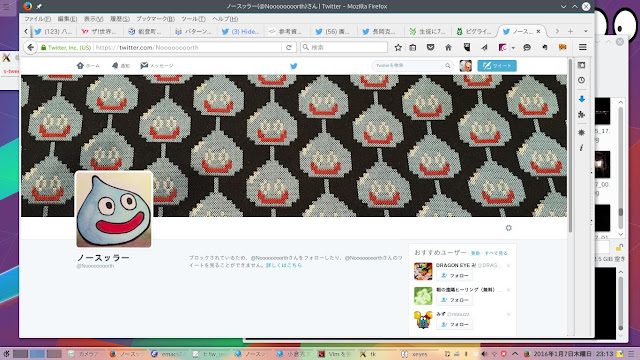Open the xeyes taskbar entry
Viewport: 640px width, 360px height.
pyautogui.click(x=415, y=354)
